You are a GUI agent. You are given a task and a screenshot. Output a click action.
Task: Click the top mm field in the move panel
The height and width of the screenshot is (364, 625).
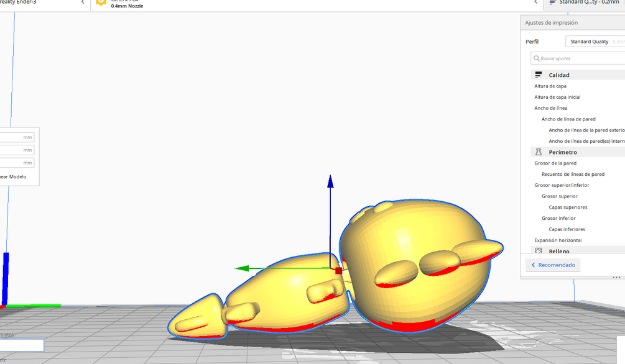click(17, 137)
